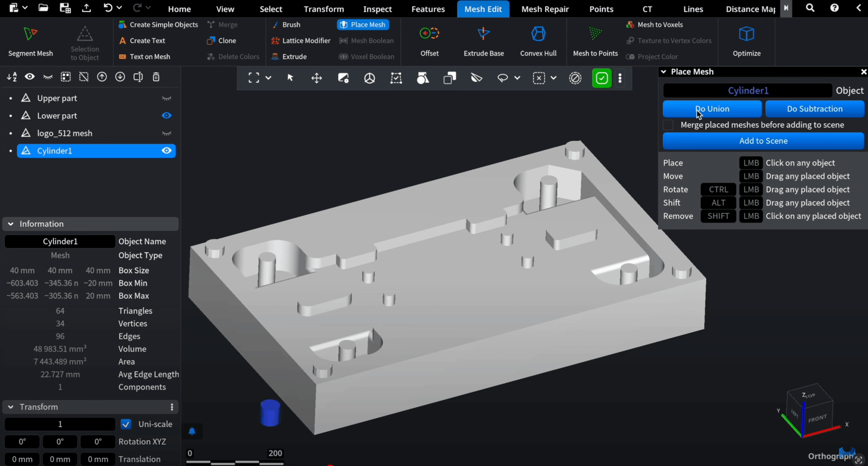Open the Inspect ribbon tab

(377, 9)
